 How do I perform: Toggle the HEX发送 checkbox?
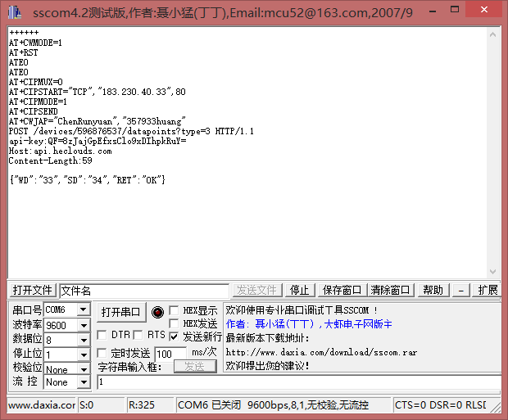[174, 323]
